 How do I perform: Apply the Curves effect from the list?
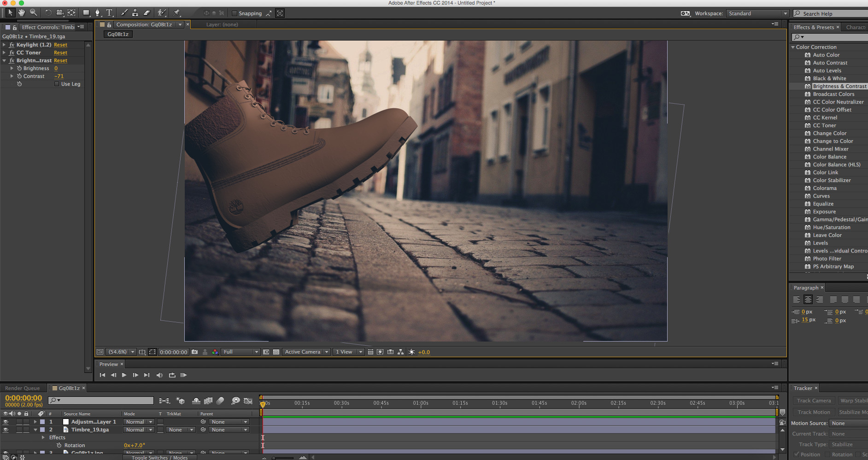[x=821, y=196]
